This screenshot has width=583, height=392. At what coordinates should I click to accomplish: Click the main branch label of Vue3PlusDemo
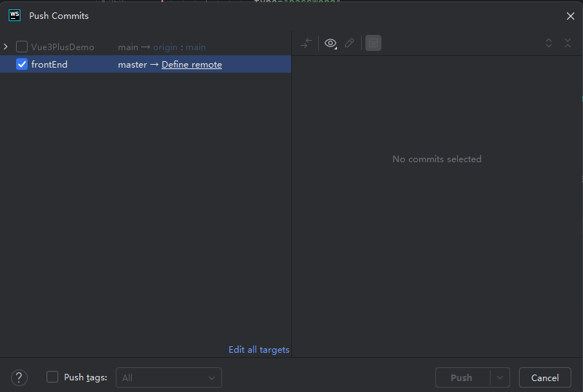coord(128,47)
